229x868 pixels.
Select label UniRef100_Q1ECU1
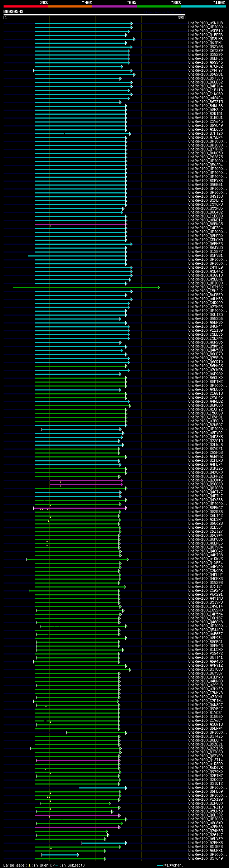205,118
